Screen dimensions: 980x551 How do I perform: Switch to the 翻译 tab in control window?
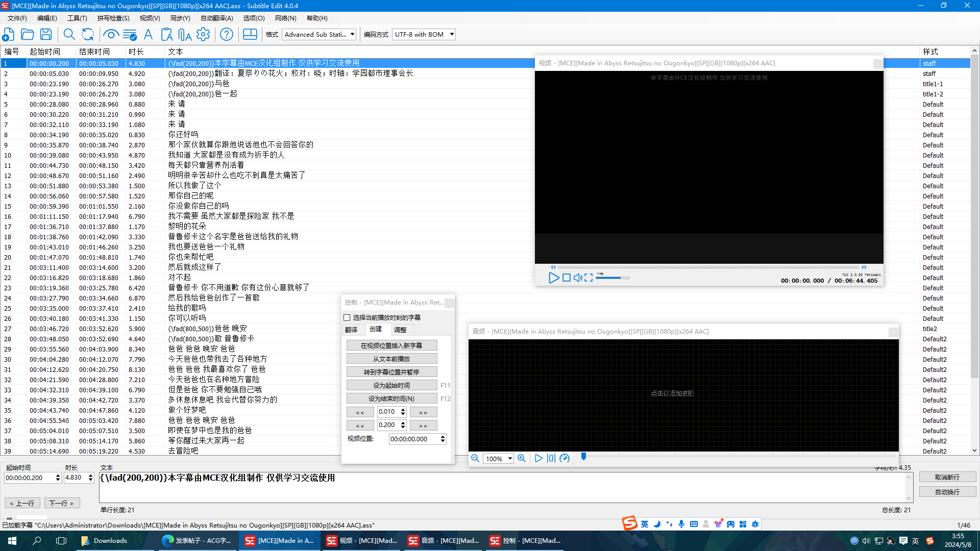click(x=352, y=330)
